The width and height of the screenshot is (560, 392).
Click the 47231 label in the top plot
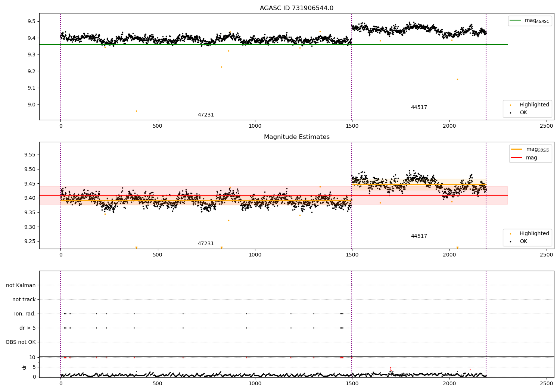pos(206,115)
